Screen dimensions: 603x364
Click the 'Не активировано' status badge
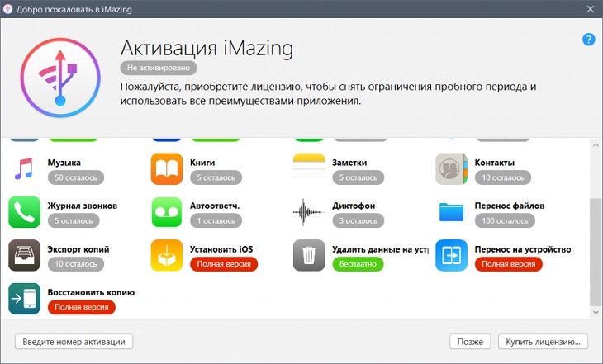[159, 68]
